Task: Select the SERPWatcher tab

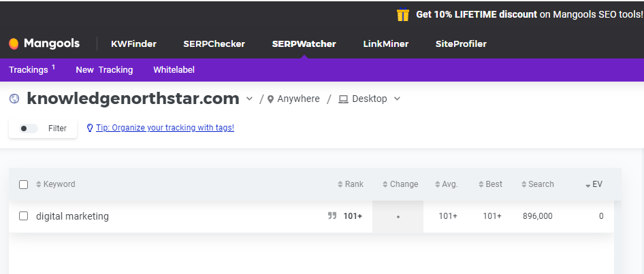Action: pos(304,44)
